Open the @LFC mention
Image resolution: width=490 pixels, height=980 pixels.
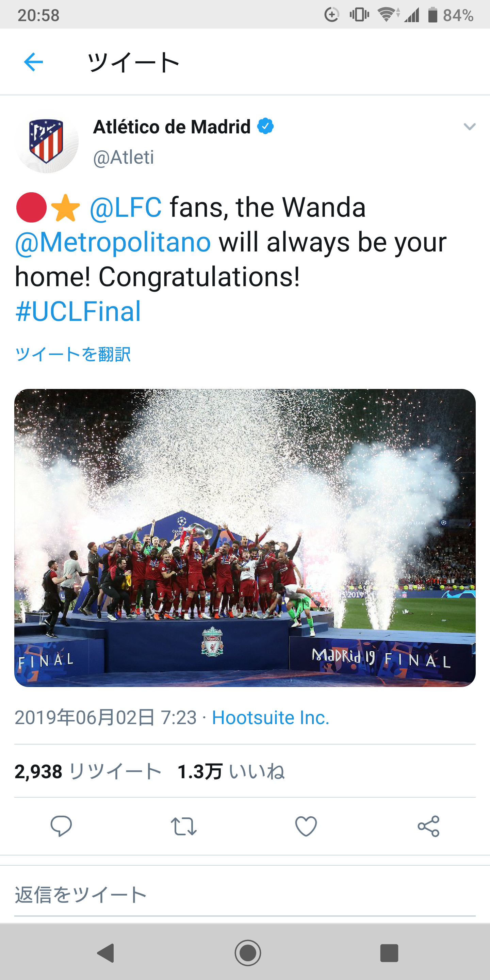[126, 208]
